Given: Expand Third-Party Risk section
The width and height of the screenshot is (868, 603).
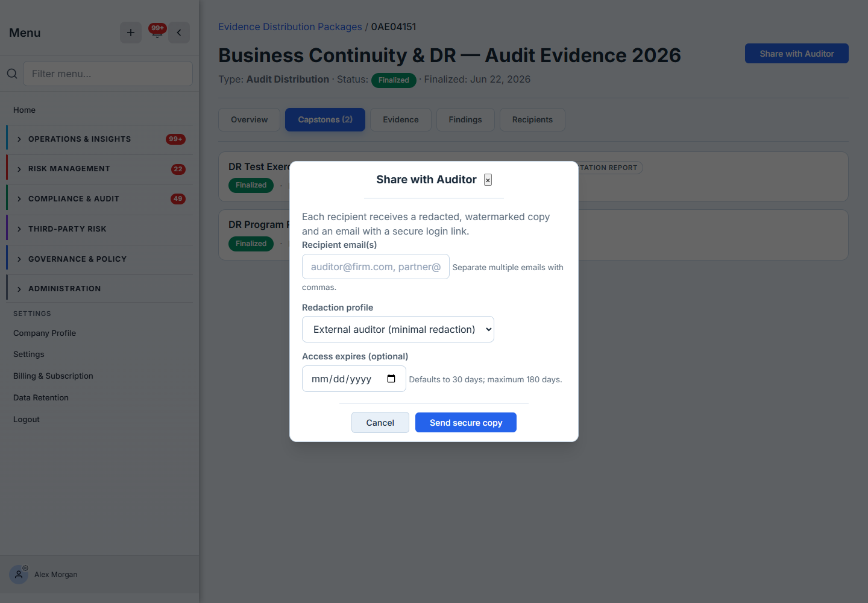Looking at the screenshot, I should pyautogui.click(x=99, y=229).
